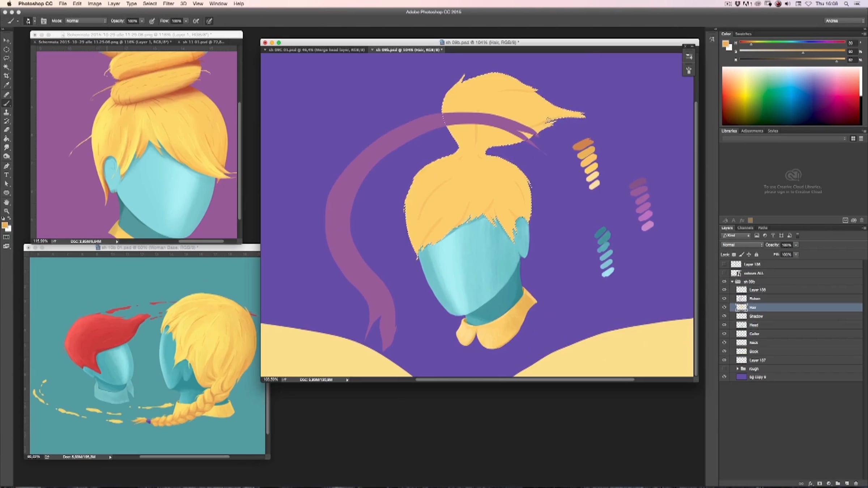868x488 pixels.
Task: Select the Eyedropper tool
Action: [7, 85]
